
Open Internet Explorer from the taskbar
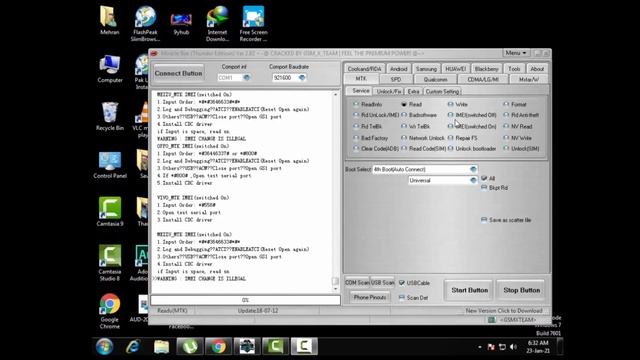point(133,347)
